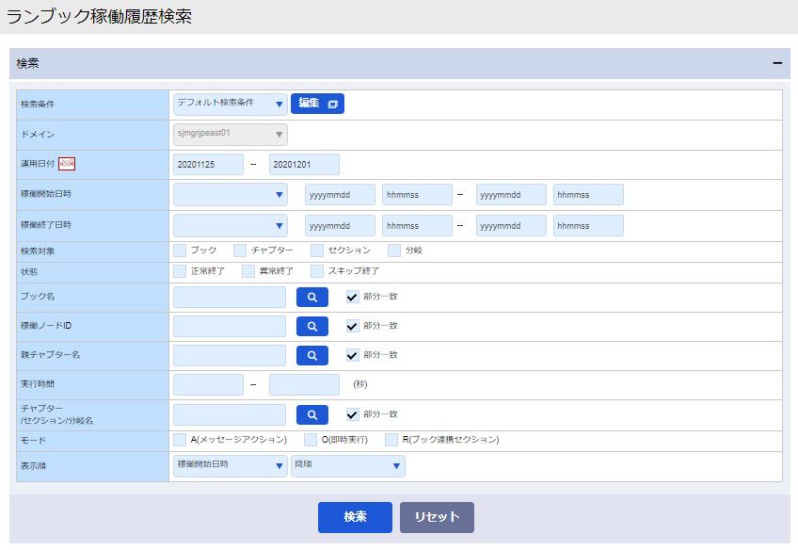The width and height of the screenshot is (798, 550).
Task: Open the ドメイン sjmgrjpeast01 dropdown
Action: 230,134
